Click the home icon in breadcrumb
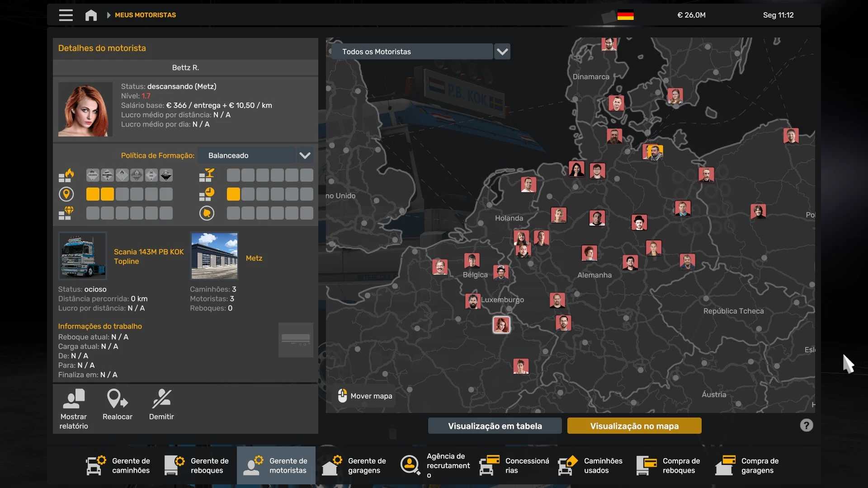Screen dimensions: 868x488 click(x=91, y=15)
